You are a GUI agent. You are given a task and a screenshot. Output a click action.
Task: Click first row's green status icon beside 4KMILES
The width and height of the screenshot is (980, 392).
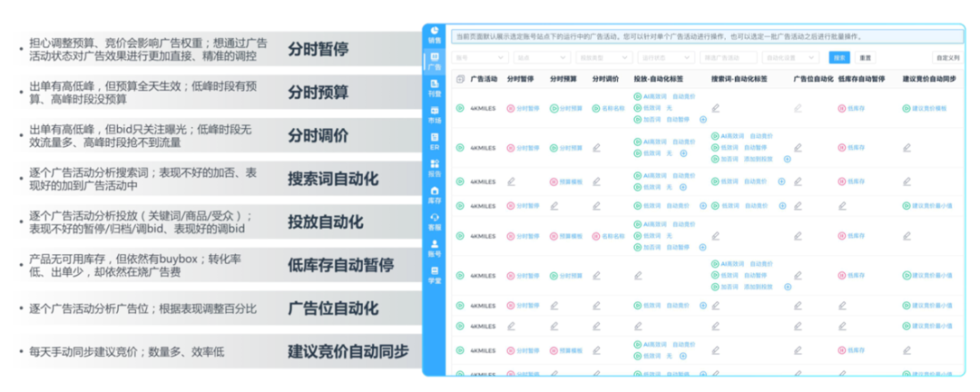(460, 108)
